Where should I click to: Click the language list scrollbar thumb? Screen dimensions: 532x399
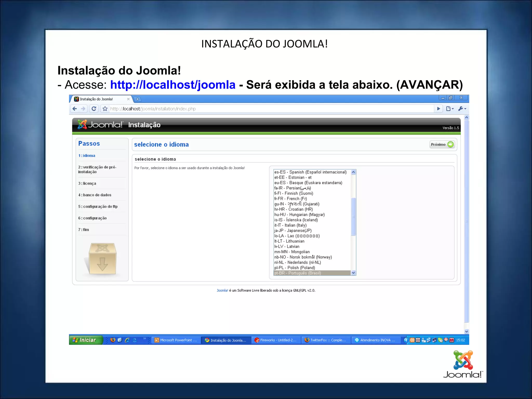[x=353, y=217]
